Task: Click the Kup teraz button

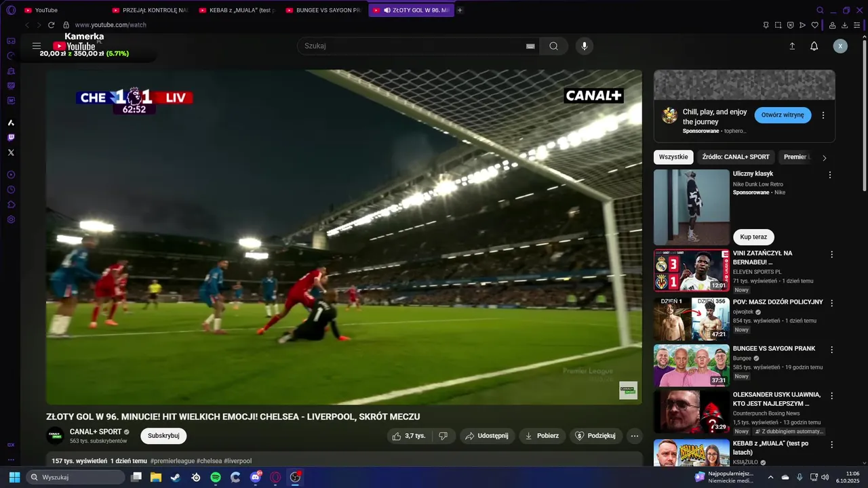Action: pyautogui.click(x=753, y=237)
